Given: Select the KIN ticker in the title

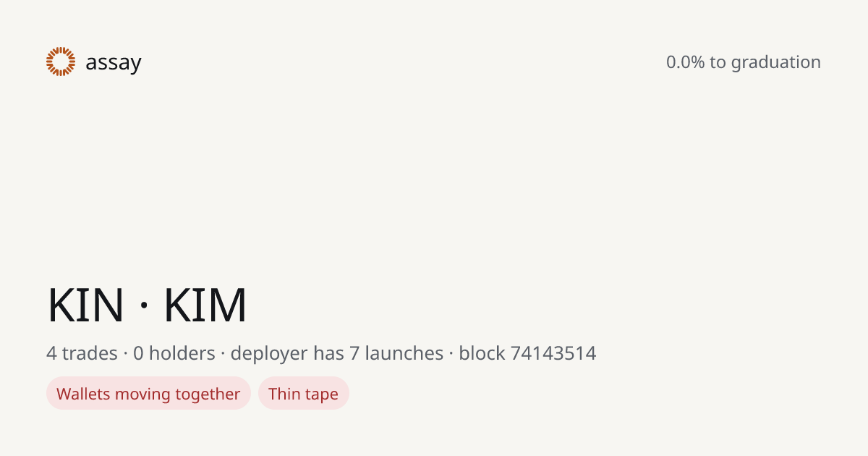Looking at the screenshot, I should 85,305.
